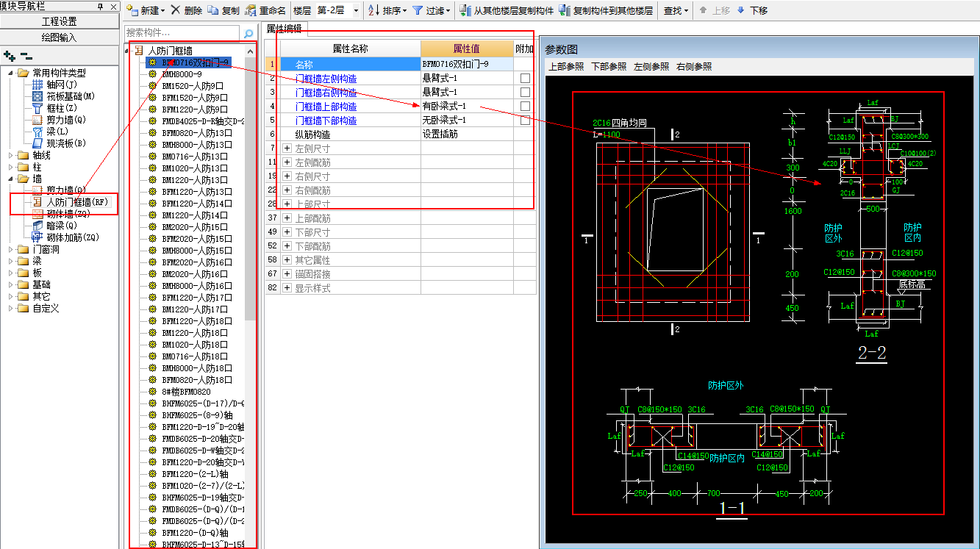Expand the 左侧尺寸 property group

pos(287,148)
